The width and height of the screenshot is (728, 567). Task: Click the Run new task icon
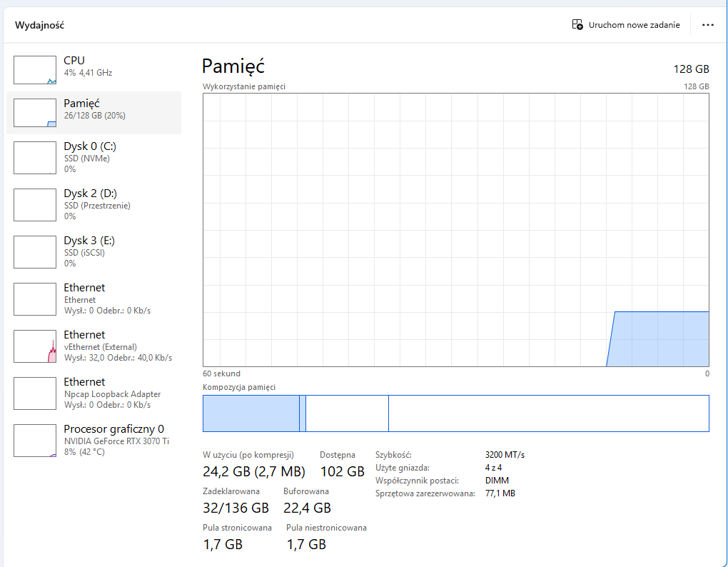[x=577, y=25]
